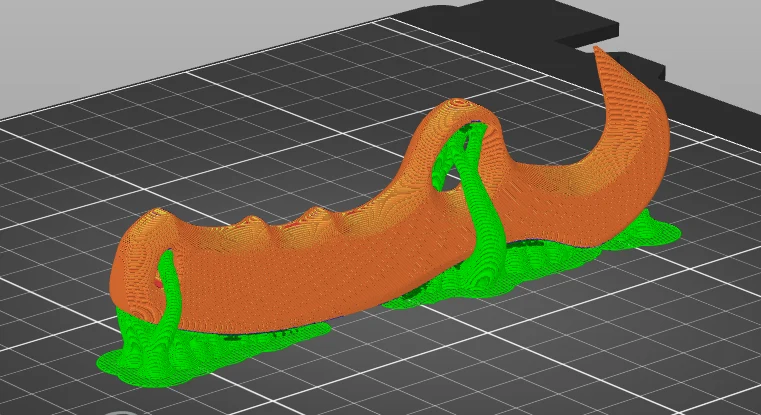
Task: Click the partially visible circular icon at the bottom edge
Action: coord(119,413)
